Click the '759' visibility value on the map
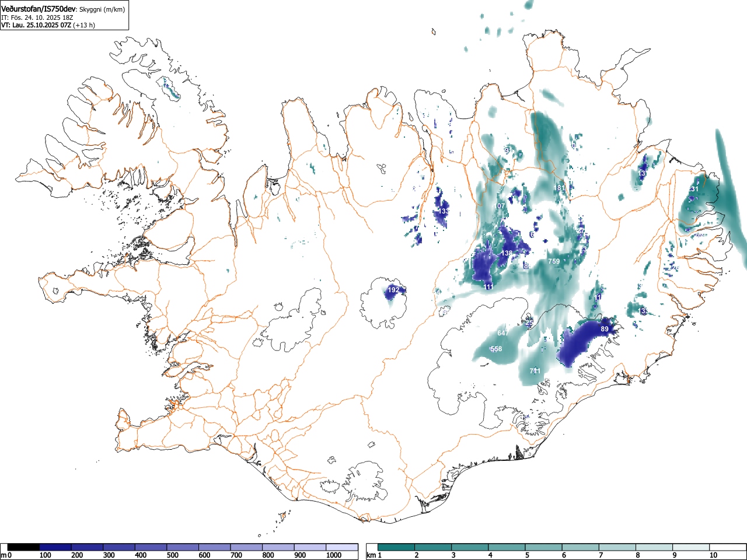The width and height of the screenshot is (747, 560). pyautogui.click(x=554, y=261)
